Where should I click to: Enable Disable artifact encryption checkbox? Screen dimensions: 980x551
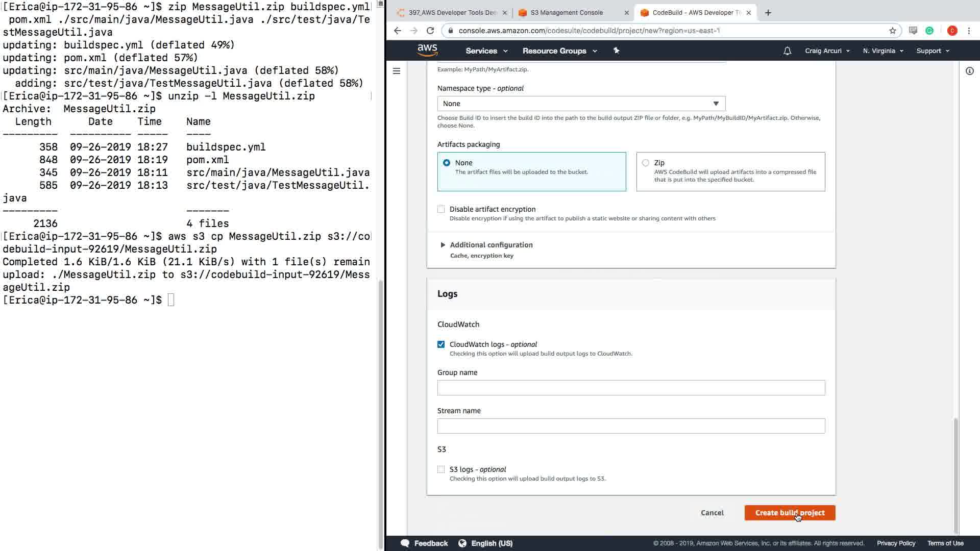[441, 209]
